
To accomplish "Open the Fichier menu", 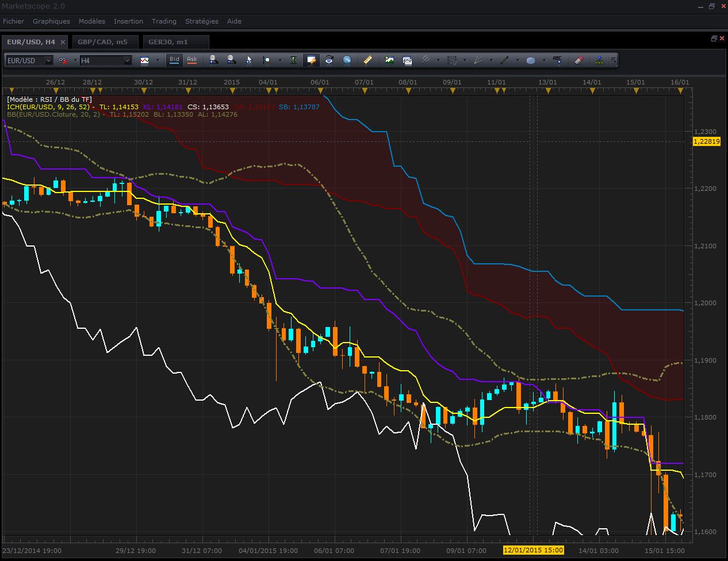I will (x=13, y=21).
